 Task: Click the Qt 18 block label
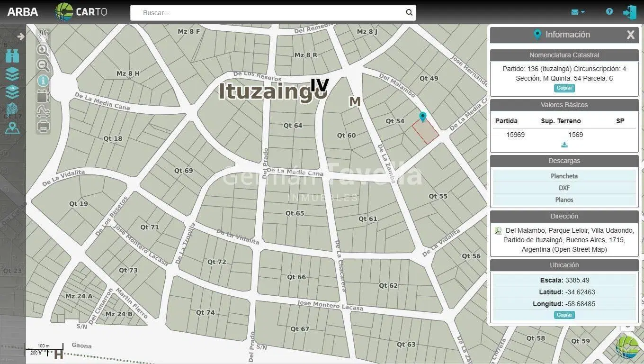click(x=113, y=138)
